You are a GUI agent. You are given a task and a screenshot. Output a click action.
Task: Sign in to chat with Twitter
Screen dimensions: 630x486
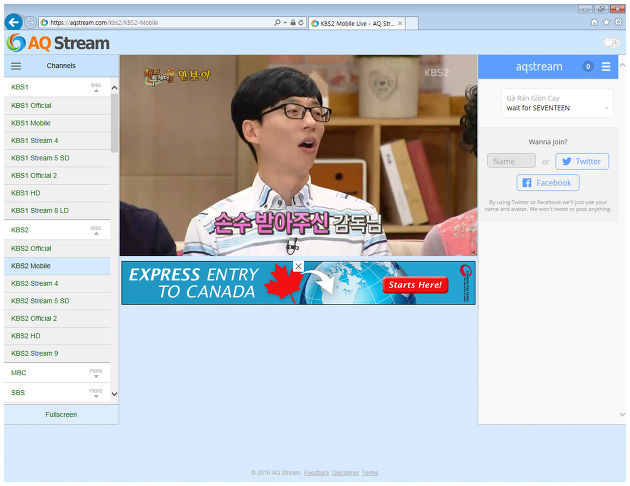[x=582, y=161]
